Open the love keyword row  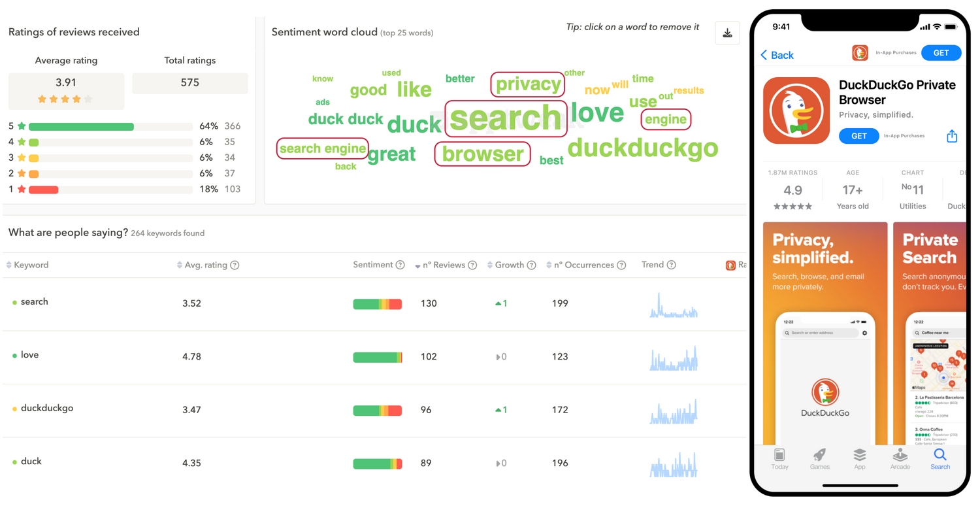pyautogui.click(x=374, y=358)
